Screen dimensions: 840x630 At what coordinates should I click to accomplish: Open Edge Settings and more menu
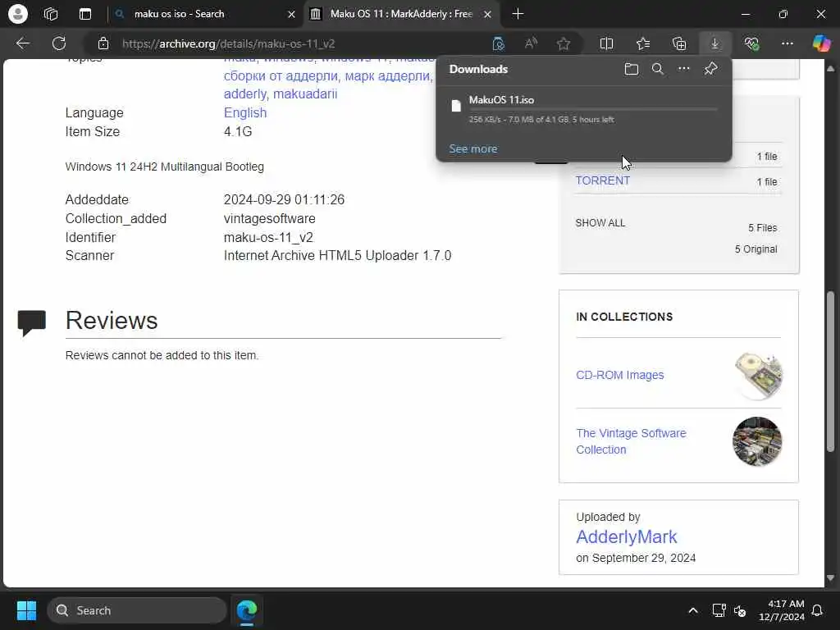(x=787, y=44)
